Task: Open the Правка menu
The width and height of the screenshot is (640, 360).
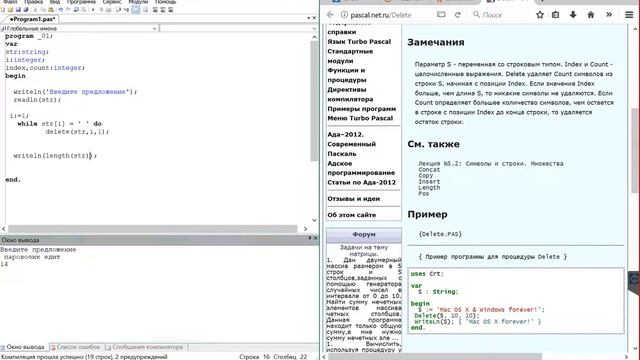Action: pyautogui.click(x=33, y=2)
